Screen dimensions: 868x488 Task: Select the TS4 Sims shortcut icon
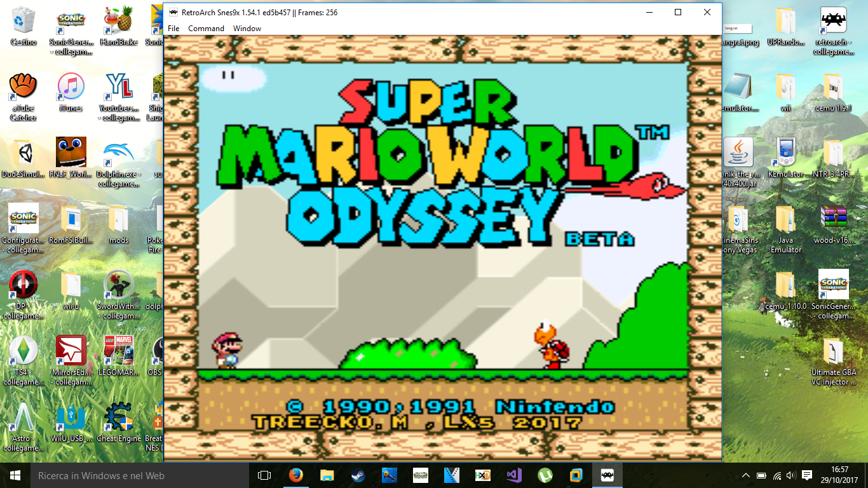24,361
